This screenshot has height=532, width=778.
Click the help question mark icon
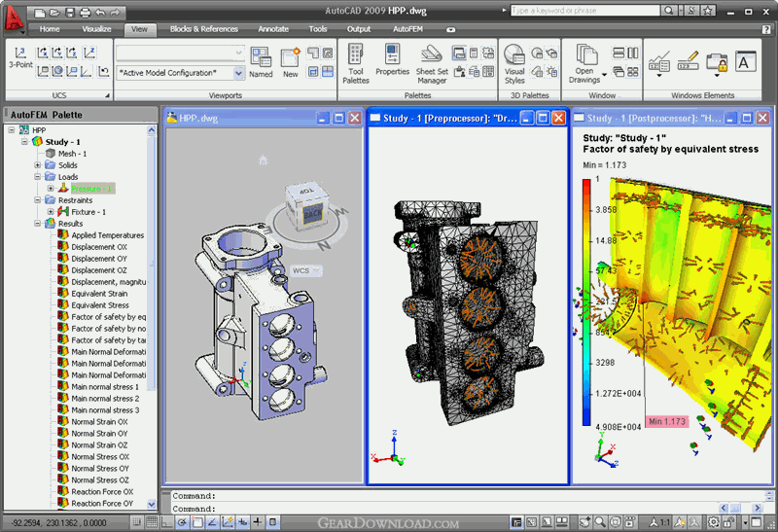[x=766, y=29]
